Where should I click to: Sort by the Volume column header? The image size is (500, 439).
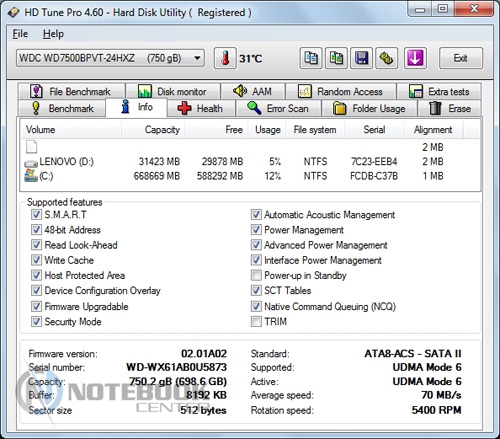71,129
